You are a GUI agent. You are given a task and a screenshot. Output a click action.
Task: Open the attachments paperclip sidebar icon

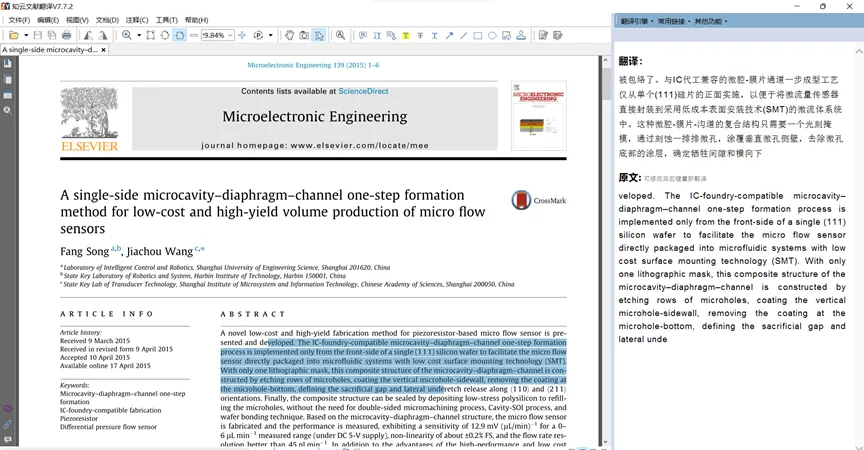(7, 424)
